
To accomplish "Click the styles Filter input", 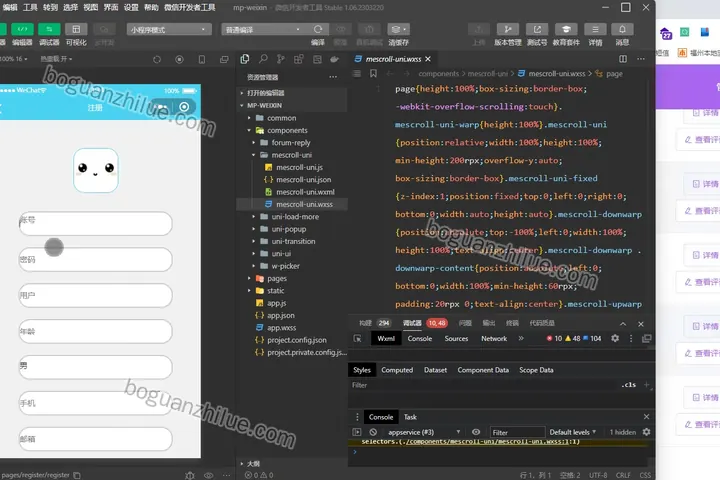I will (482, 385).
